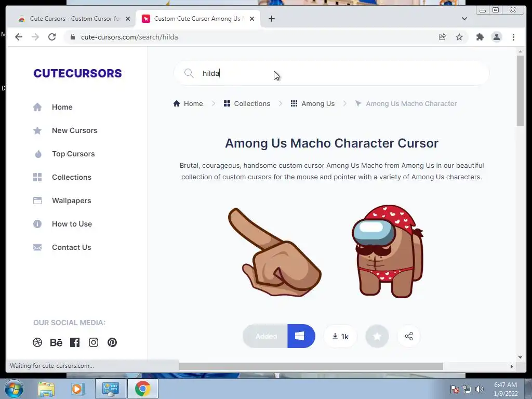The image size is (532, 399).
Task: Expand the tab search dropdown arrow
Action: pyautogui.click(x=464, y=19)
